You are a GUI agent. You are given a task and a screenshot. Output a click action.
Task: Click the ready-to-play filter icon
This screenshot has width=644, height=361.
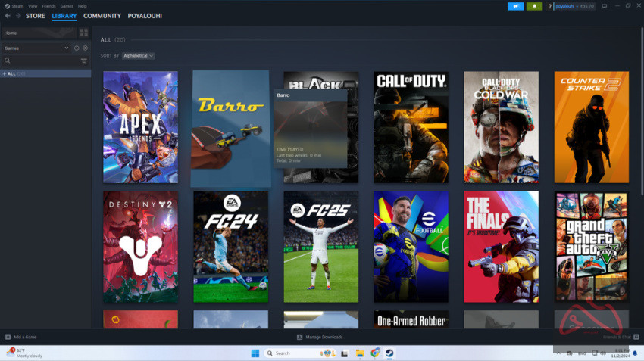coord(85,48)
